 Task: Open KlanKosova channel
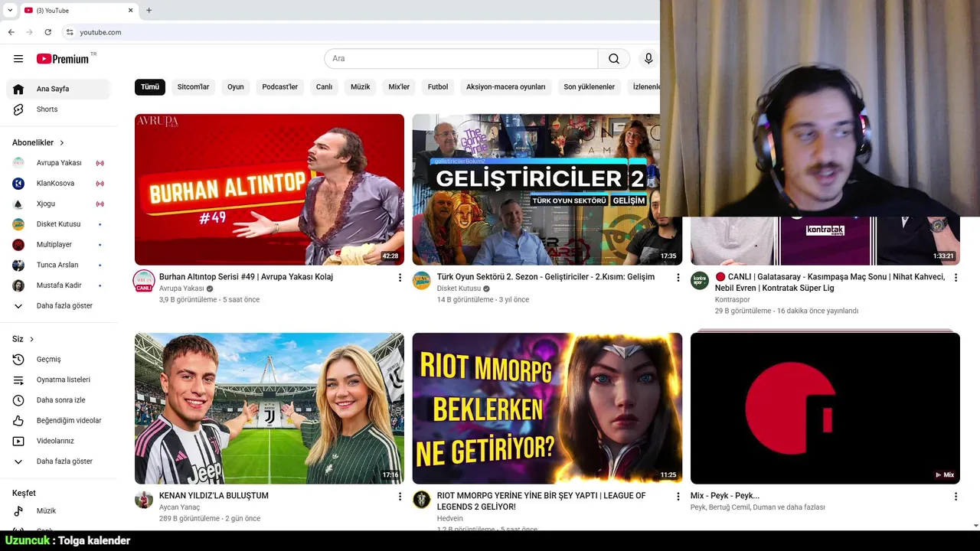(58, 184)
